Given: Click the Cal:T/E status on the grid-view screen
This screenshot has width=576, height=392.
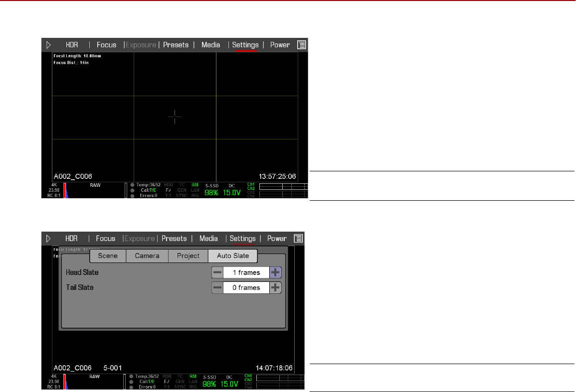Looking at the screenshot, I should (x=149, y=190).
